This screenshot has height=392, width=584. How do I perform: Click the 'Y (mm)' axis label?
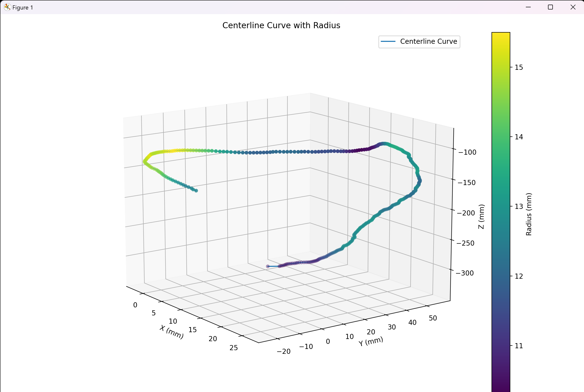(x=371, y=341)
